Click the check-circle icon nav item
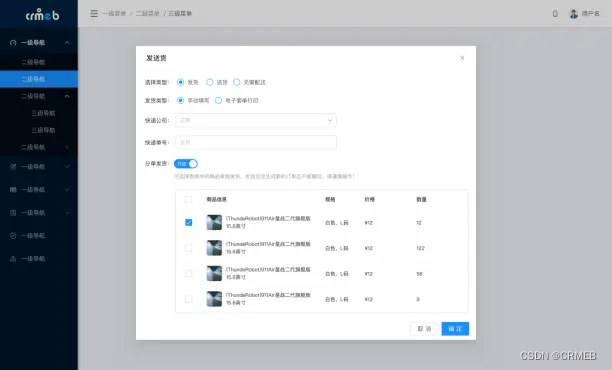 tap(13, 236)
